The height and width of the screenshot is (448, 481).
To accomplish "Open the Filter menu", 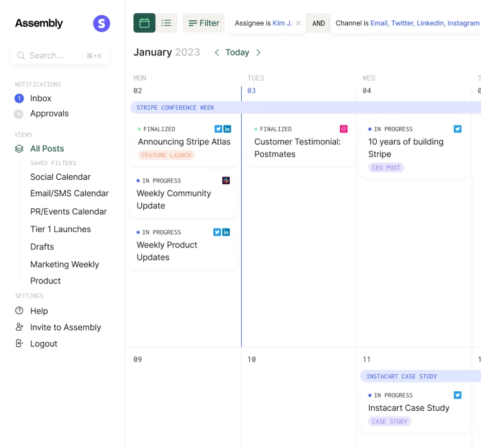I will pyautogui.click(x=204, y=23).
